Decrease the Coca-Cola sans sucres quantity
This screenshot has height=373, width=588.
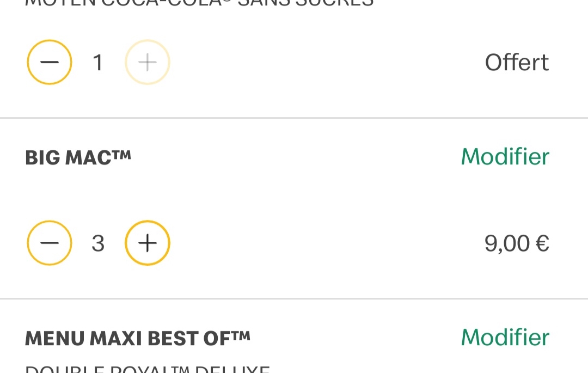tap(50, 63)
